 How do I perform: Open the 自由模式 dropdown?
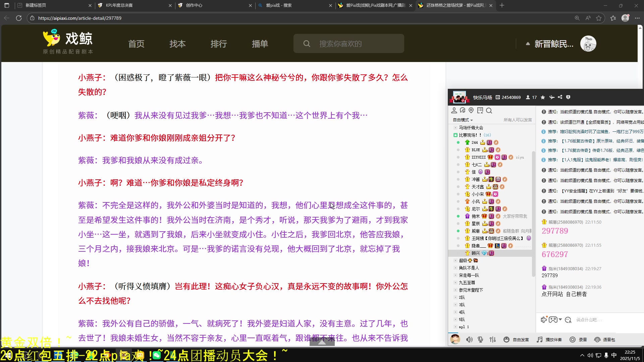click(462, 120)
